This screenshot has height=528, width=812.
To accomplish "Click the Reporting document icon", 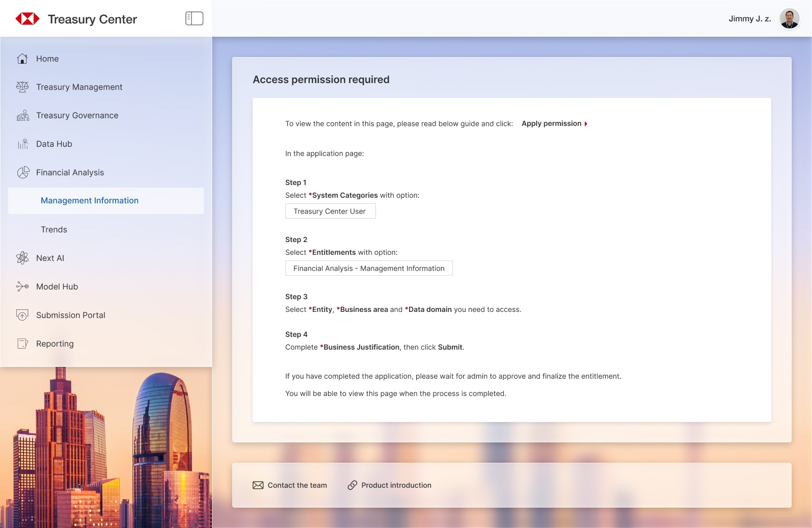I will 22,344.
